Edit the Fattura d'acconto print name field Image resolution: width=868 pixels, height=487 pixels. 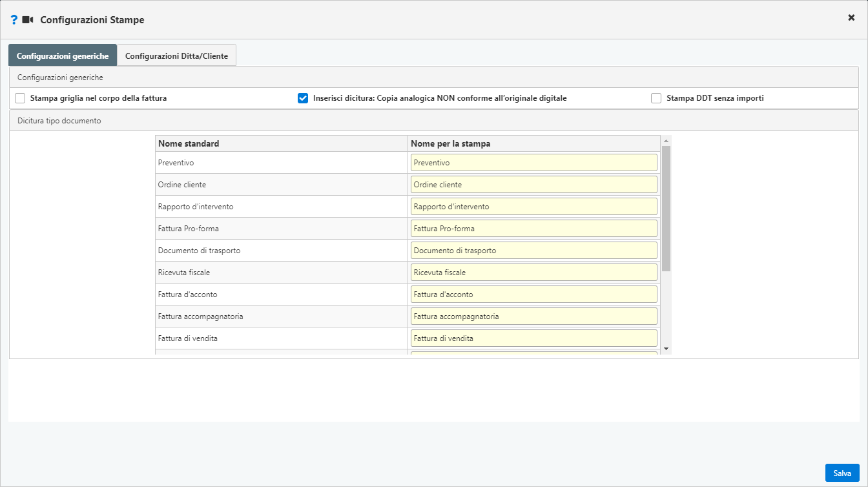coord(533,295)
